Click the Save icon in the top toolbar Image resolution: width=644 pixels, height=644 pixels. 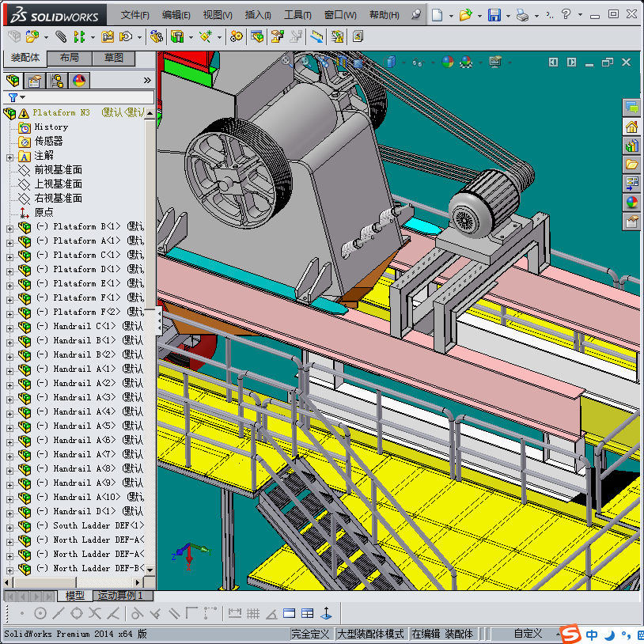pos(494,15)
